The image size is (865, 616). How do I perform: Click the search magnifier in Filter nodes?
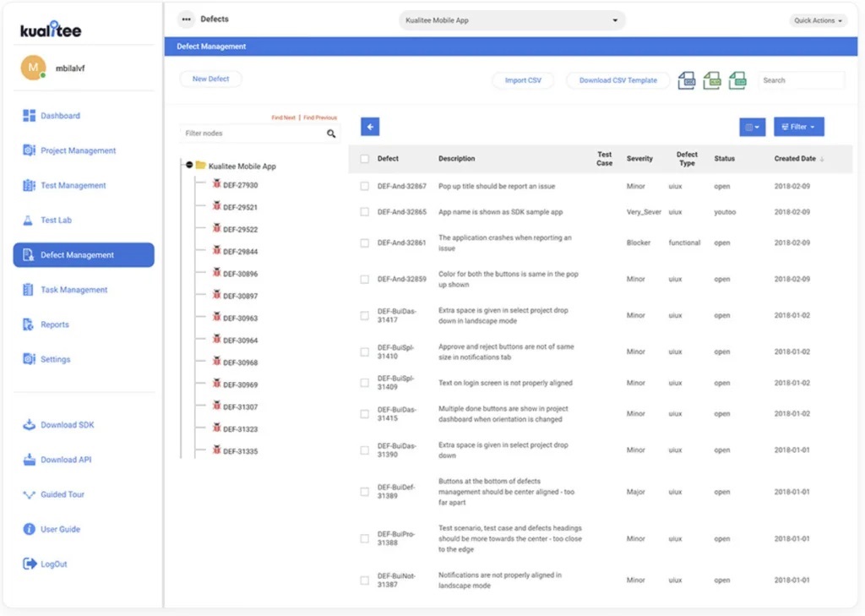tap(331, 134)
